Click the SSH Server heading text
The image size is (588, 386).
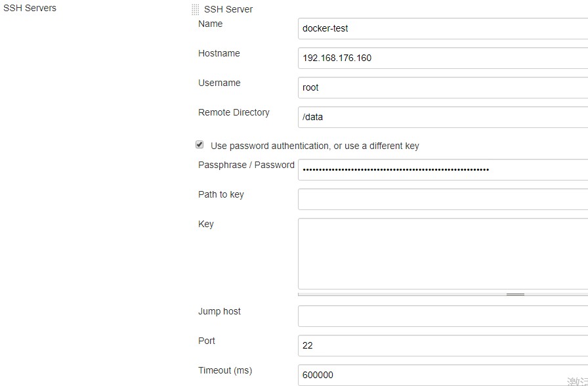[228, 9]
